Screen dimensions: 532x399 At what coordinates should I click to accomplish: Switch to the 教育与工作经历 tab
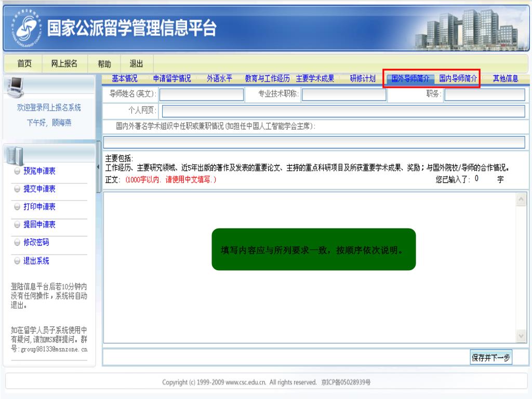[x=268, y=79]
